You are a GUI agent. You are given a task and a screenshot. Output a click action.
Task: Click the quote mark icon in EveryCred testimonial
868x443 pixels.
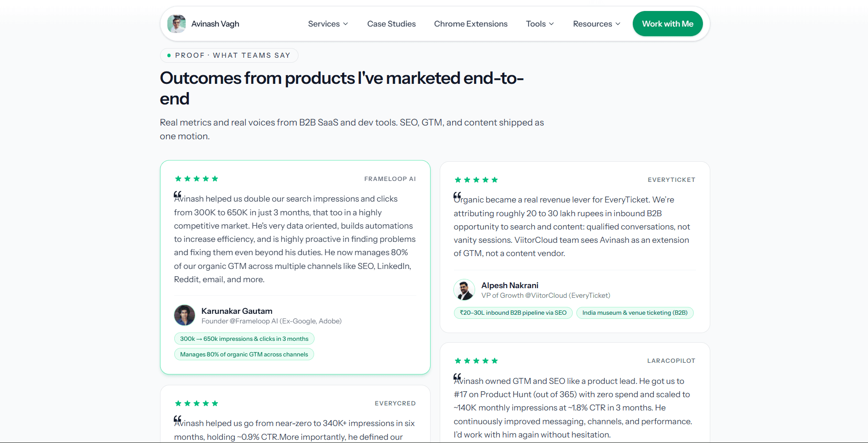[x=177, y=419]
